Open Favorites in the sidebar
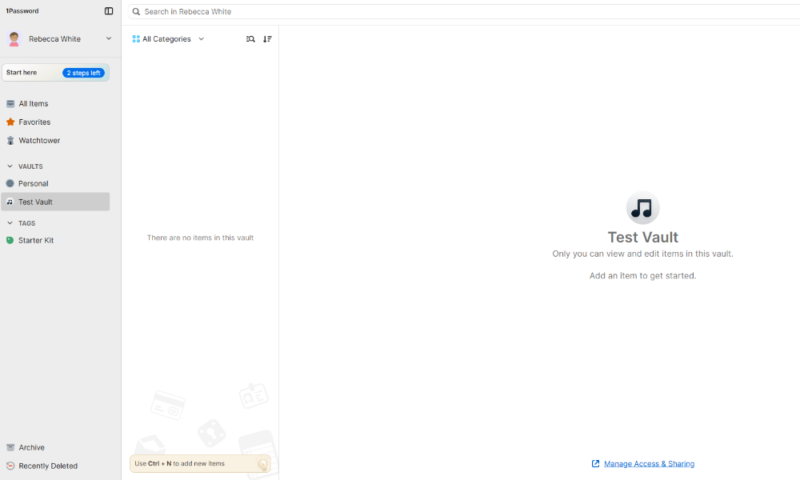The height and width of the screenshot is (480, 800). point(56,122)
